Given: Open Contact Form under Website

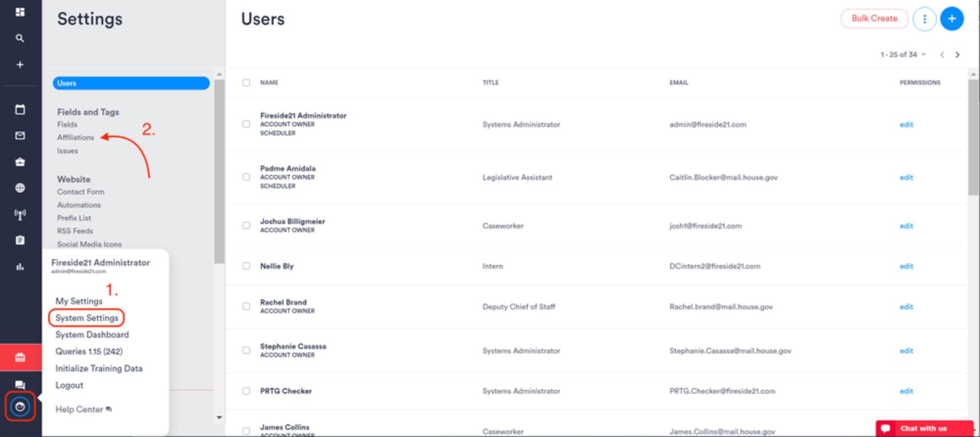Looking at the screenshot, I should [81, 191].
